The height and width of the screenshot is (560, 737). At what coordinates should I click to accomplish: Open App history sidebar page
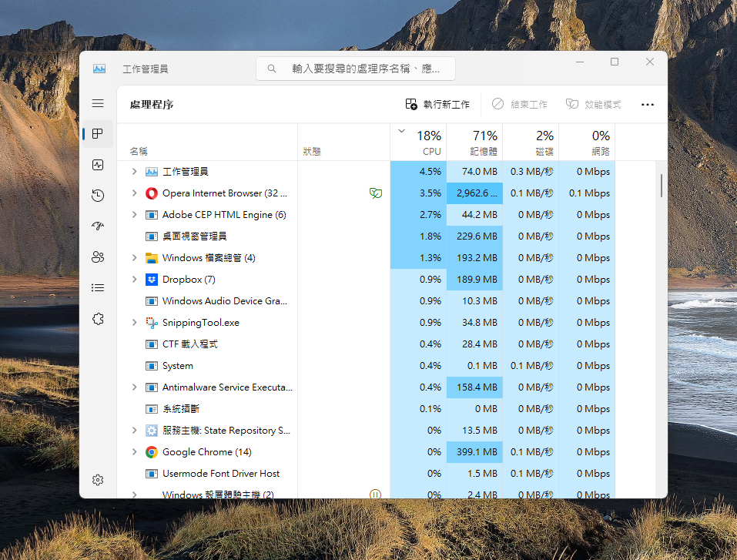(x=98, y=196)
